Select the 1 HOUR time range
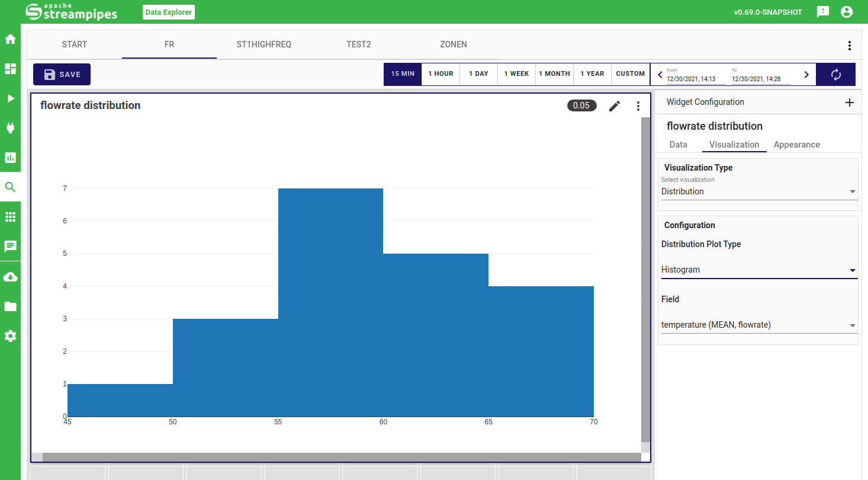 441,74
